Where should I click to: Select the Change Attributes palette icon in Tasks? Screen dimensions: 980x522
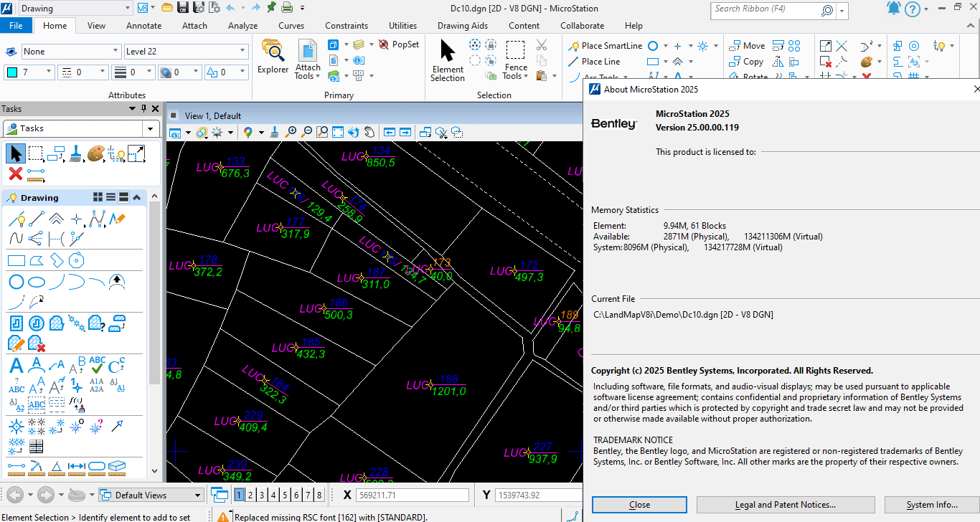[96, 153]
